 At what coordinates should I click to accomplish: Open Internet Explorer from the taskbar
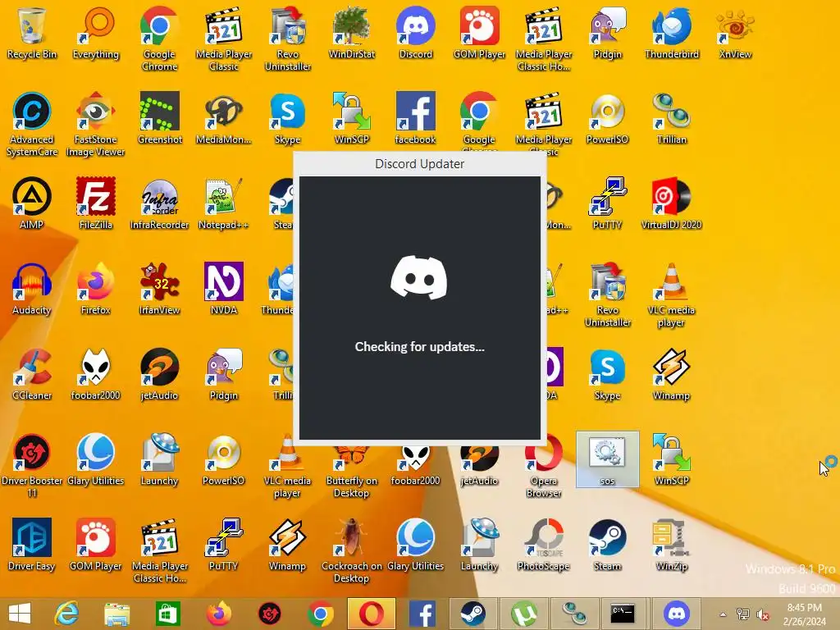coord(67,614)
